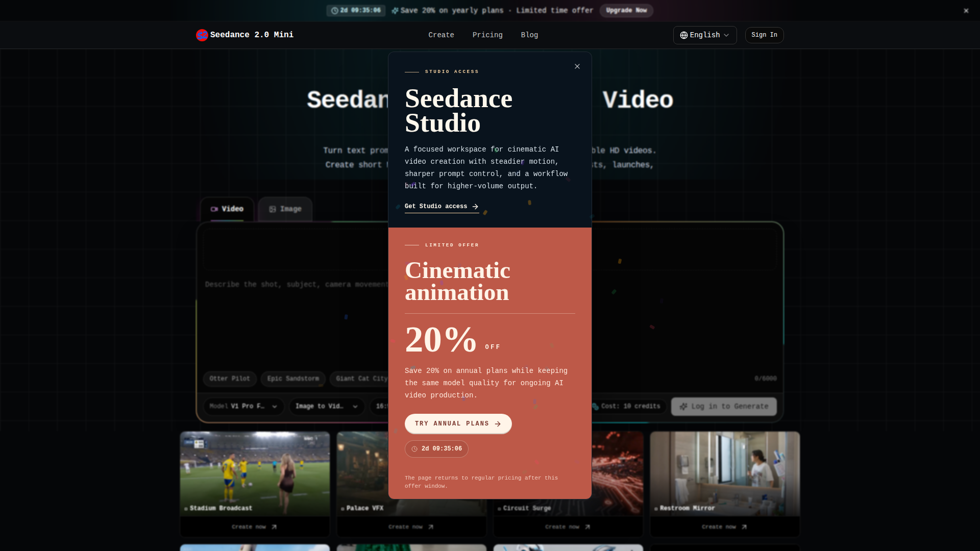The width and height of the screenshot is (980, 551).
Task: Click Upgrade Now in the banner
Action: pyautogui.click(x=626, y=11)
